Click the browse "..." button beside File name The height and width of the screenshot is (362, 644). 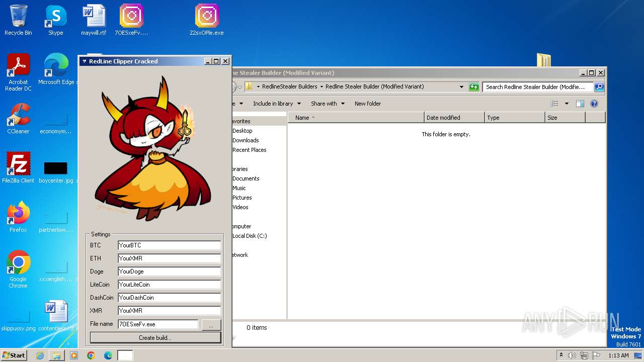(x=211, y=325)
